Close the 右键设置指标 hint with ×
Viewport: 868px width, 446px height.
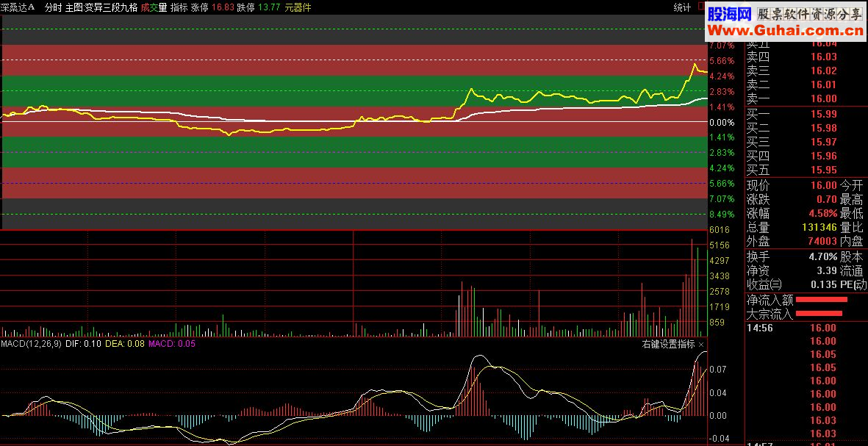(701, 344)
